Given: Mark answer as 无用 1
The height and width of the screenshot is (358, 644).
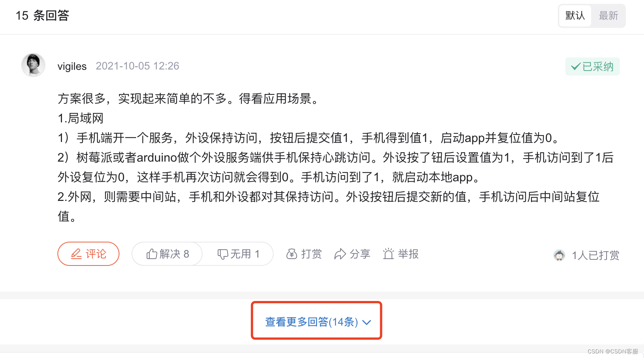Looking at the screenshot, I should [238, 254].
